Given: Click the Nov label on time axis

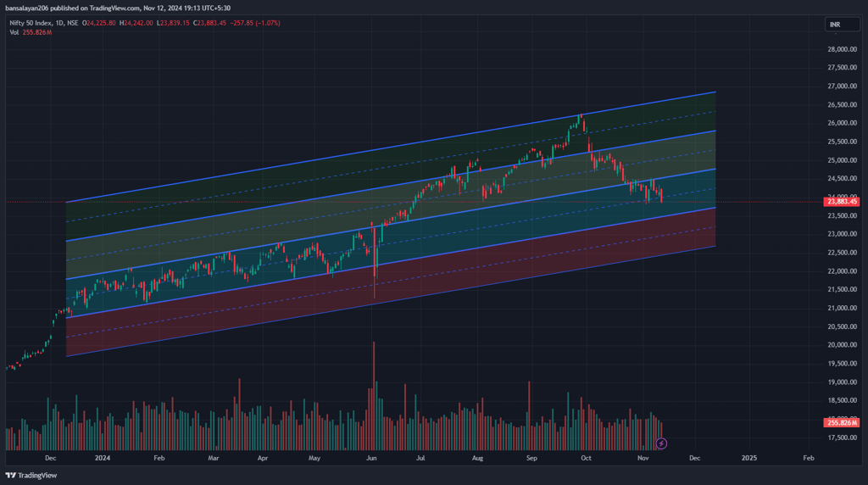Looking at the screenshot, I should 643,458.
